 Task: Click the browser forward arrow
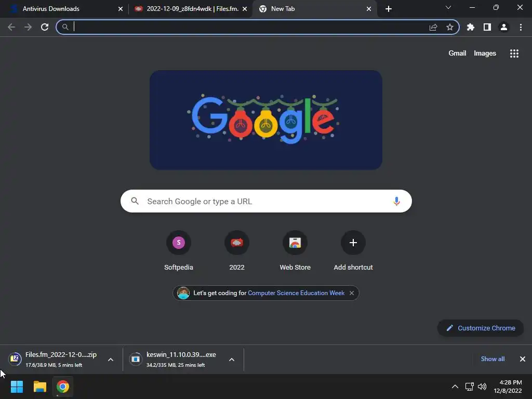[x=28, y=27]
